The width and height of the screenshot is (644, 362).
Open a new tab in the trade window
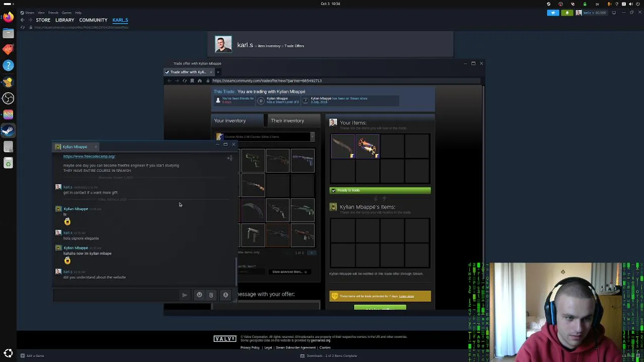(218, 72)
